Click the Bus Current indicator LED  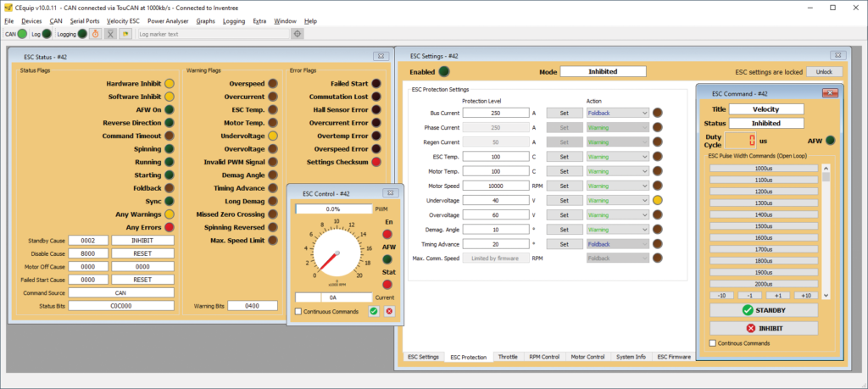pyautogui.click(x=658, y=113)
